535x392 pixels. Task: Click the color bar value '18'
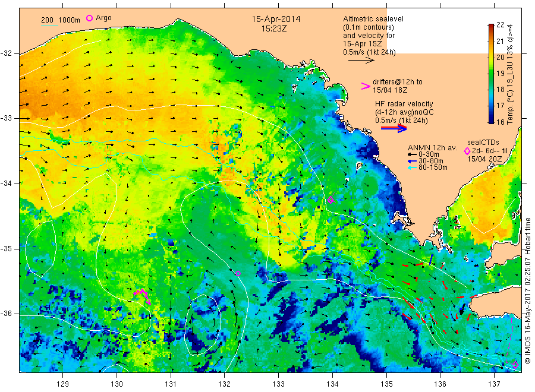pos(500,89)
